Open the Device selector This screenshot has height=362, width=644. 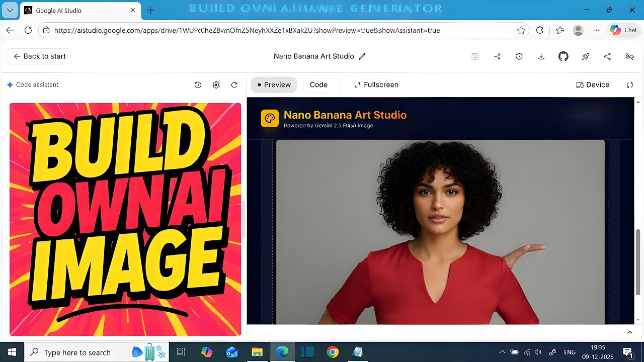click(593, 85)
